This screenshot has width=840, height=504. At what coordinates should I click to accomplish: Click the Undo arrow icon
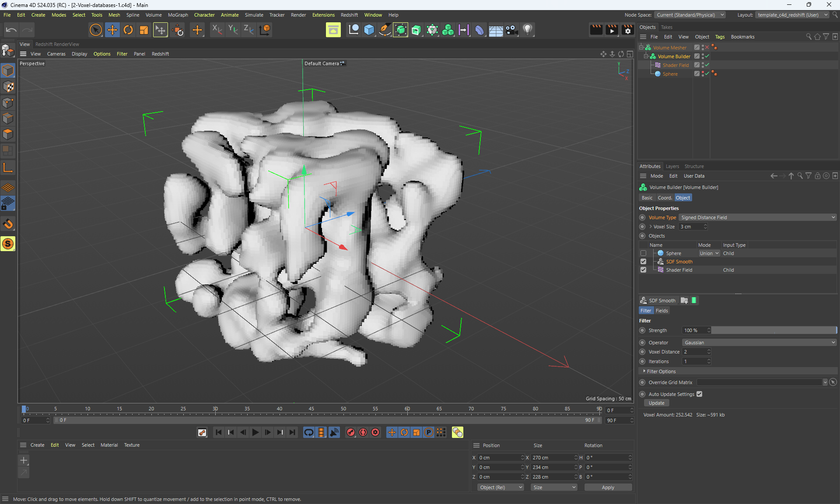coord(11,30)
